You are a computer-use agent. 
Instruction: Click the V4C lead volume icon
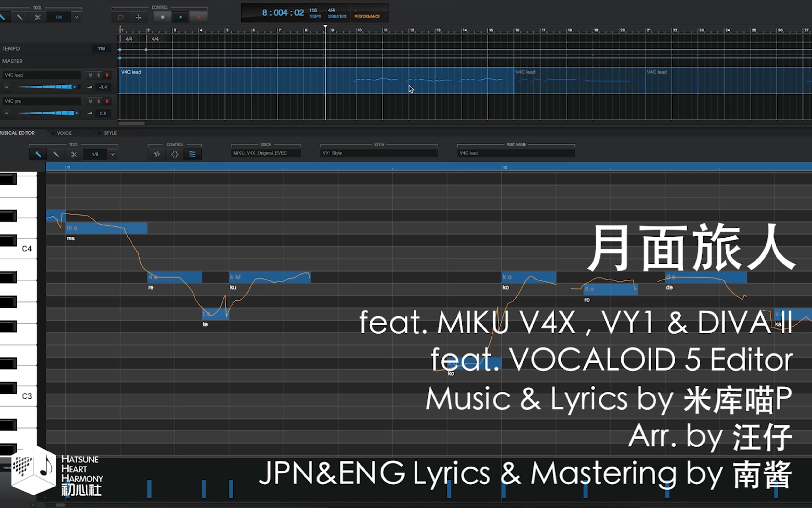click(x=89, y=87)
